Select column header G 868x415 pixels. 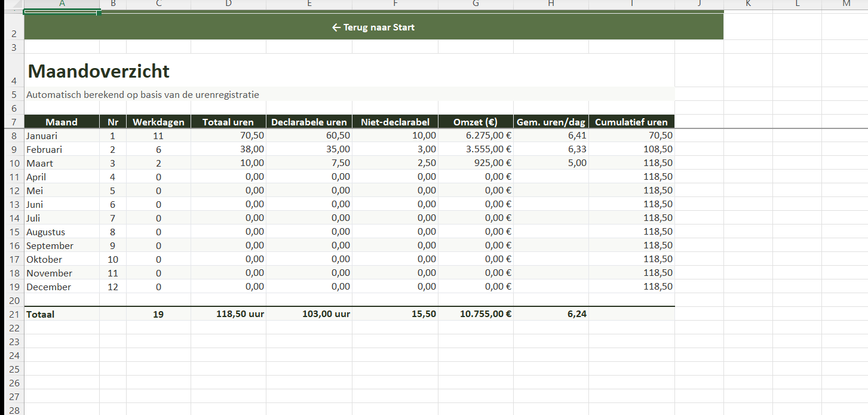(x=476, y=4)
